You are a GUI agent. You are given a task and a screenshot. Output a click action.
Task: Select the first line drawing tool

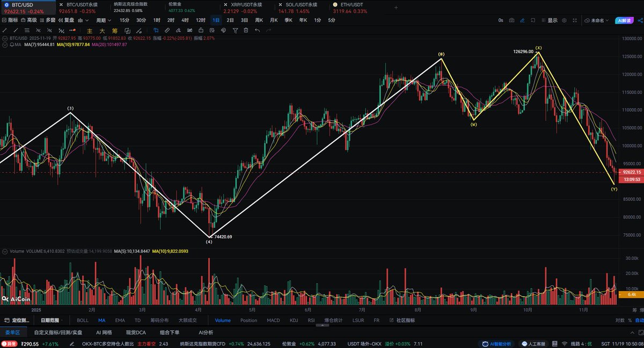[5, 30]
